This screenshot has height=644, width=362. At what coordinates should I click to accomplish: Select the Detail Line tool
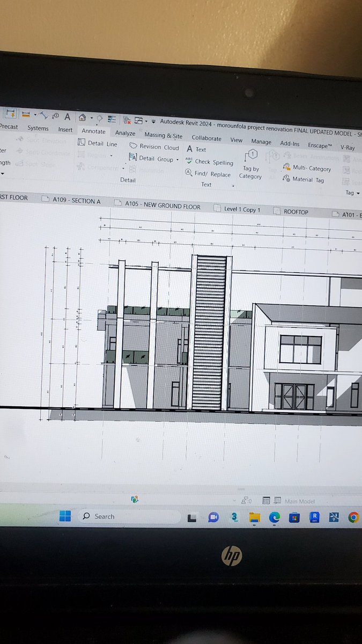click(x=97, y=143)
